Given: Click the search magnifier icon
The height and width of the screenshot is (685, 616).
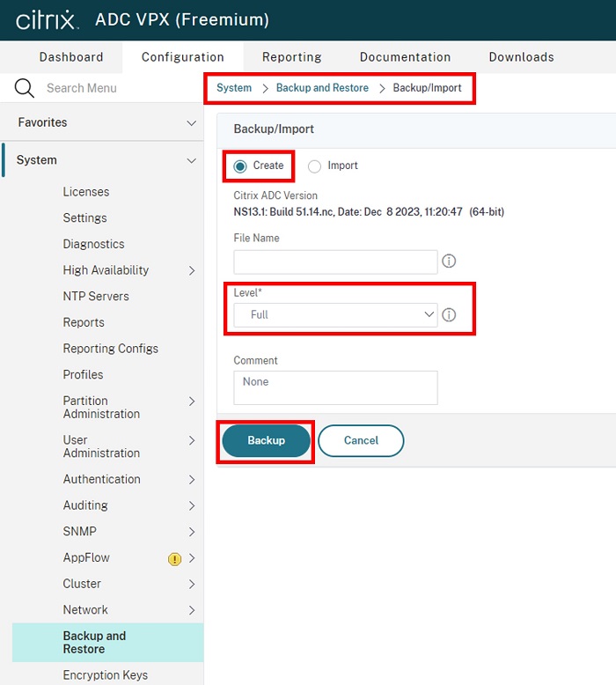Looking at the screenshot, I should [24, 88].
